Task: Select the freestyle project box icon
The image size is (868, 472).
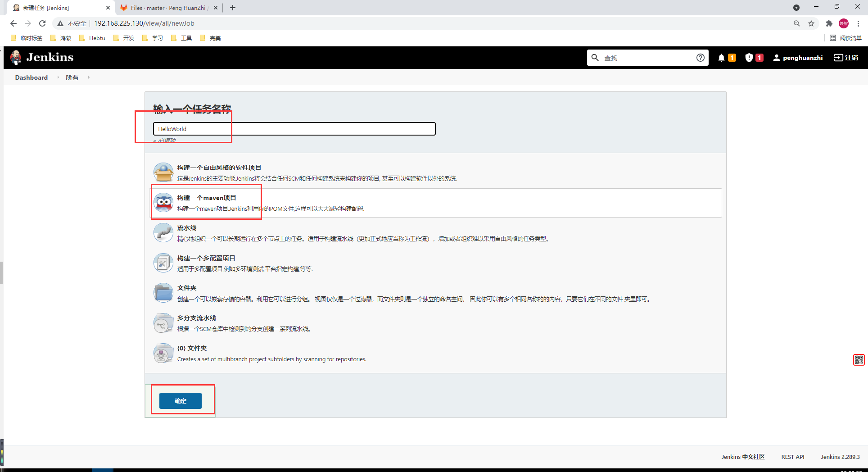Action: click(163, 172)
